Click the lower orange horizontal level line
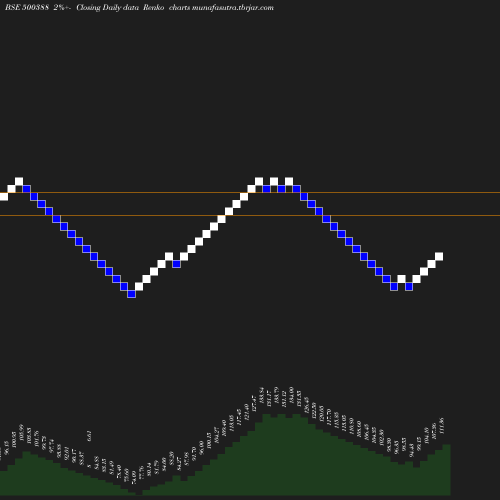The height and width of the screenshot is (500, 500). click(250, 216)
